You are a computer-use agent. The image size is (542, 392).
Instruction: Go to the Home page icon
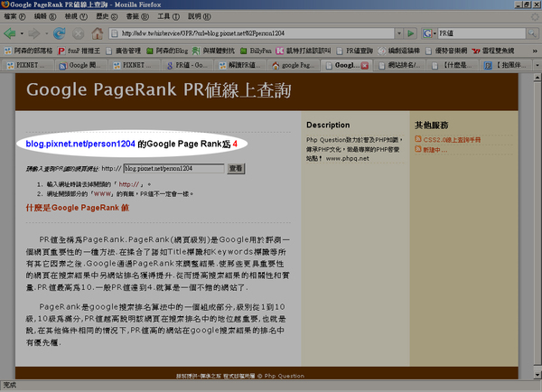[x=98, y=33]
